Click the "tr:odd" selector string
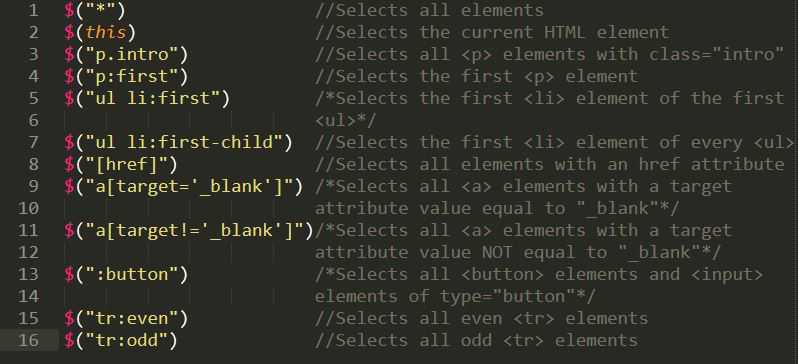The height and width of the screenshot is (364, 798). tap(126, 340)
